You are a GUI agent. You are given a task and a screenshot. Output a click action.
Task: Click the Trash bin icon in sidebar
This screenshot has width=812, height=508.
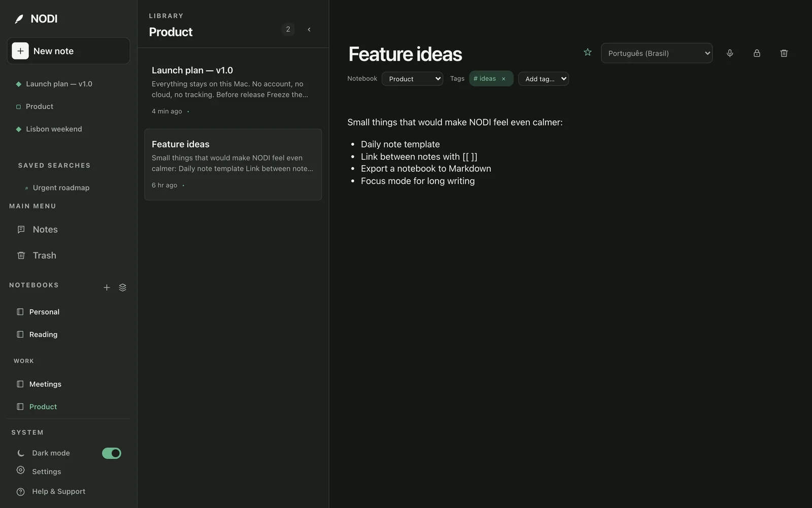pos(21,256)
